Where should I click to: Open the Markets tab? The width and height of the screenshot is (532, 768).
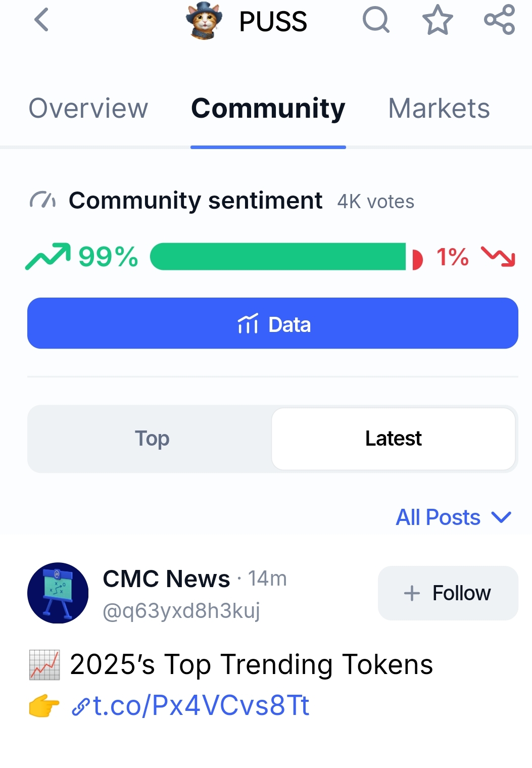click(x=439, y=108)
